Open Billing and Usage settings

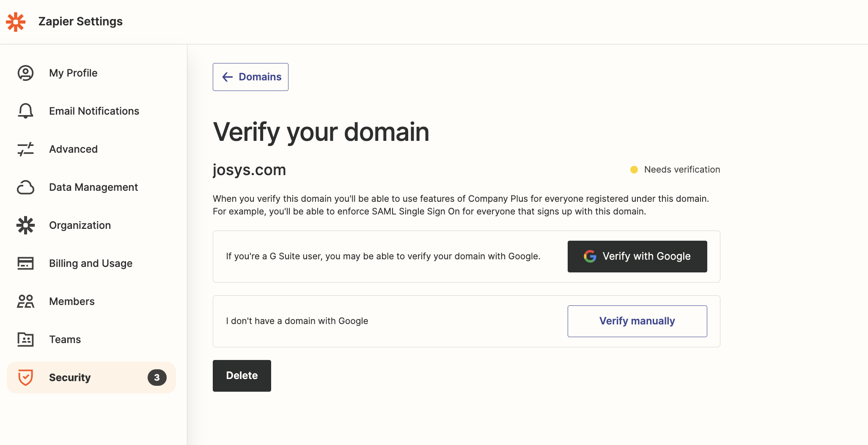click(x=91, y=264)
